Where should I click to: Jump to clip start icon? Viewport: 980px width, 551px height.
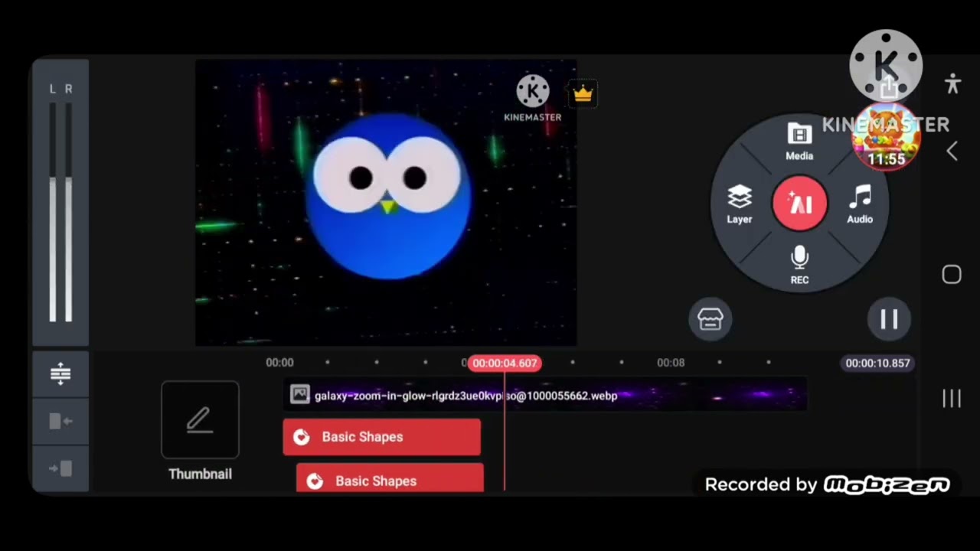point(60,421)
